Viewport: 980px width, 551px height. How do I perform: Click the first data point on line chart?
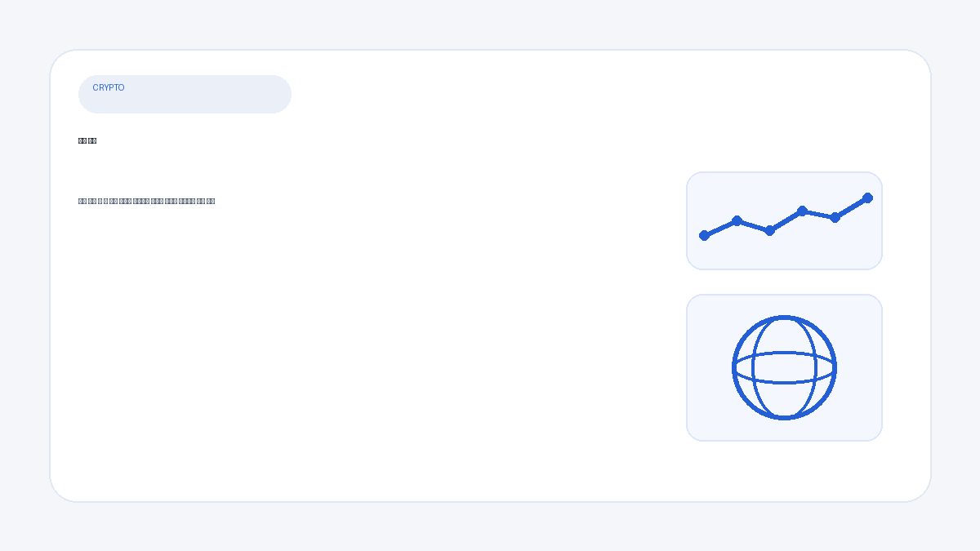pyautogui.click(x=704, y=235)
